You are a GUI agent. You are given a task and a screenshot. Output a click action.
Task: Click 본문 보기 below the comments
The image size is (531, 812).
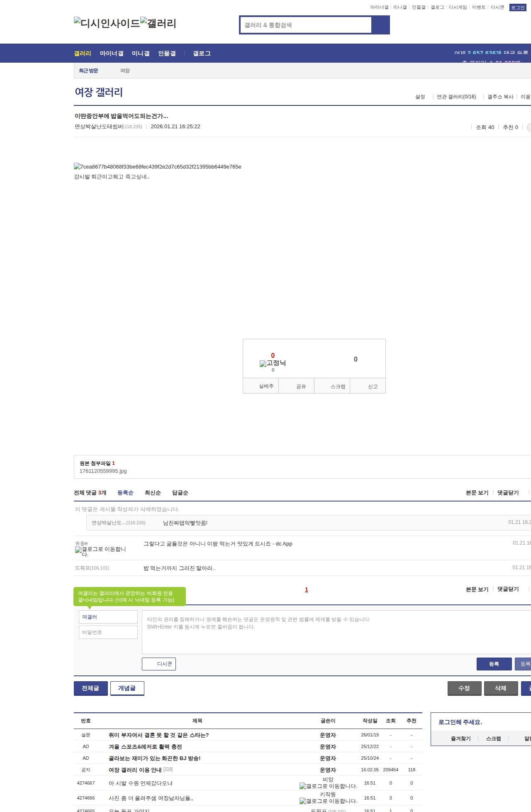[x=477, y=589]
